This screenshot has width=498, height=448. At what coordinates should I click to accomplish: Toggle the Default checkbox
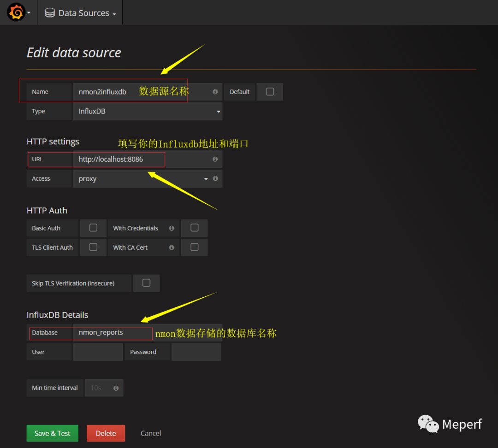click(270, 92)
